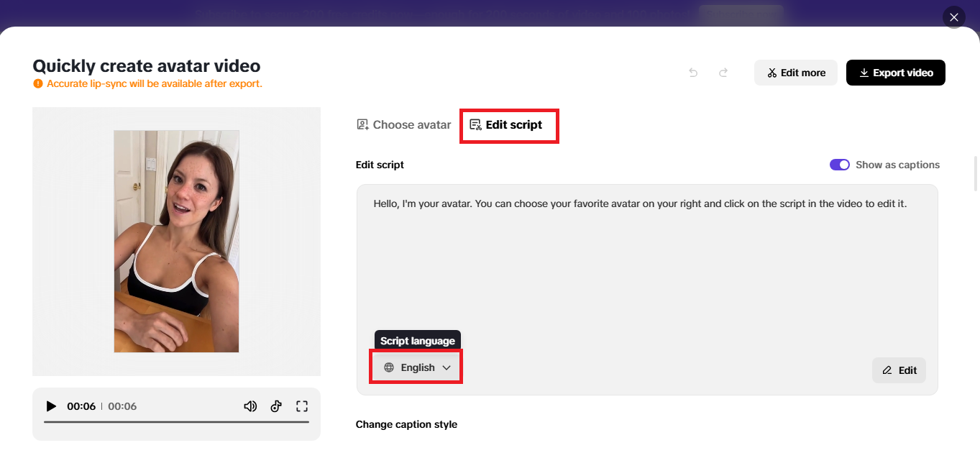Switch to the Choose avatar tab
This screenshot has width=980, height=458.
403,124
